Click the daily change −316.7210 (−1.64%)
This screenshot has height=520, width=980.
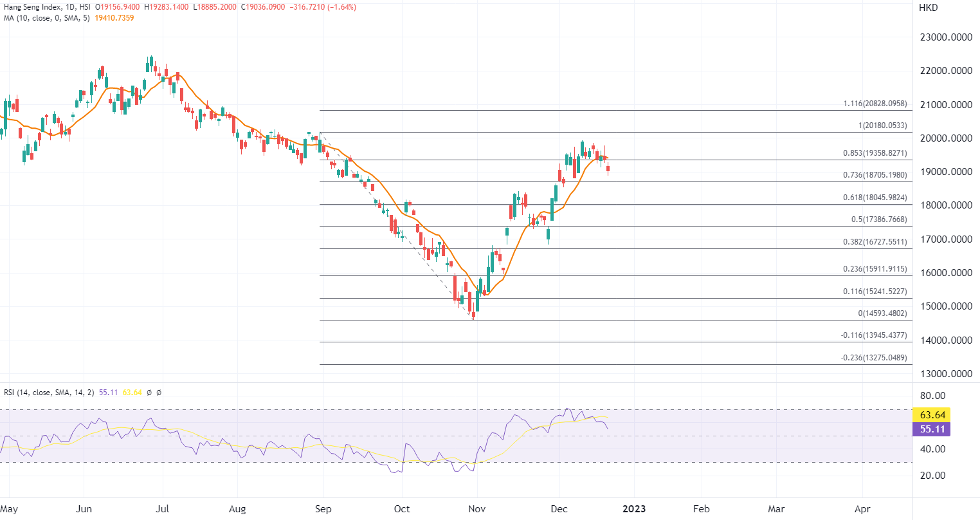pyautogui.click(x=323, y=7)
